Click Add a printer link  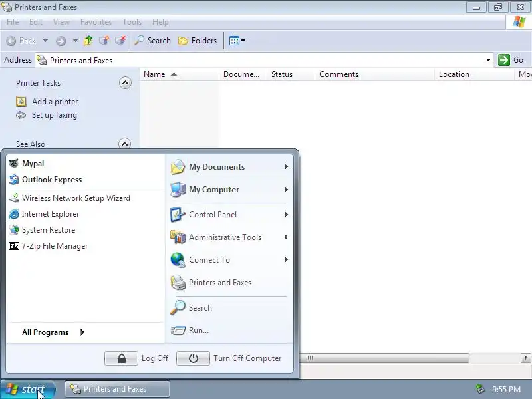(x=55, y=102)
